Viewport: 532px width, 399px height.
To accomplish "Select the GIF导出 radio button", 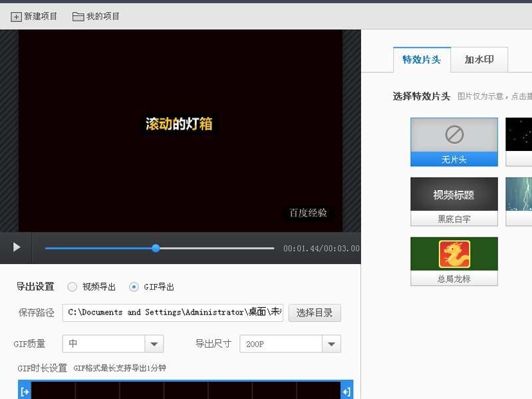I will click(x=134, y=287).
